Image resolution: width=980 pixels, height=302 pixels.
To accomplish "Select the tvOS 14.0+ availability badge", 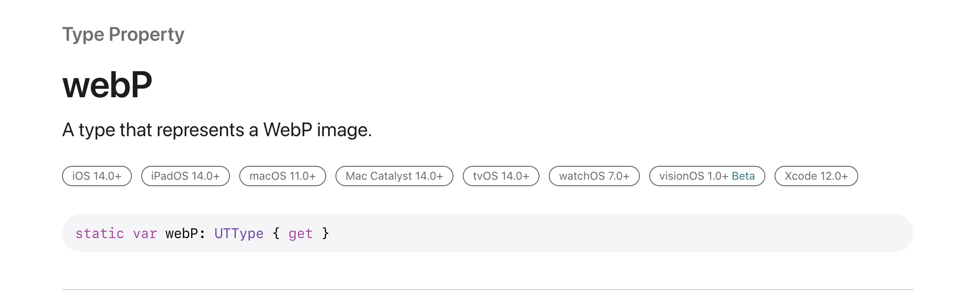I will 501,176.
